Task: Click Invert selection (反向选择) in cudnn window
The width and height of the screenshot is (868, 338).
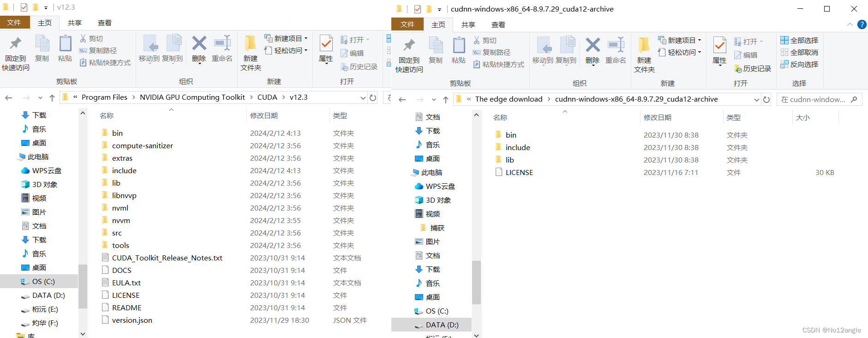Action: point(799,64)
